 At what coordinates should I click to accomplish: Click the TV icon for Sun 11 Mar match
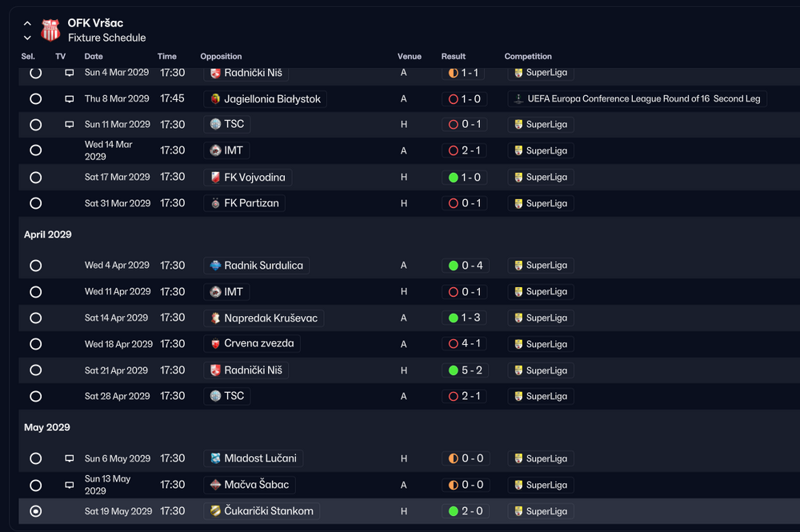click(70, 125)
